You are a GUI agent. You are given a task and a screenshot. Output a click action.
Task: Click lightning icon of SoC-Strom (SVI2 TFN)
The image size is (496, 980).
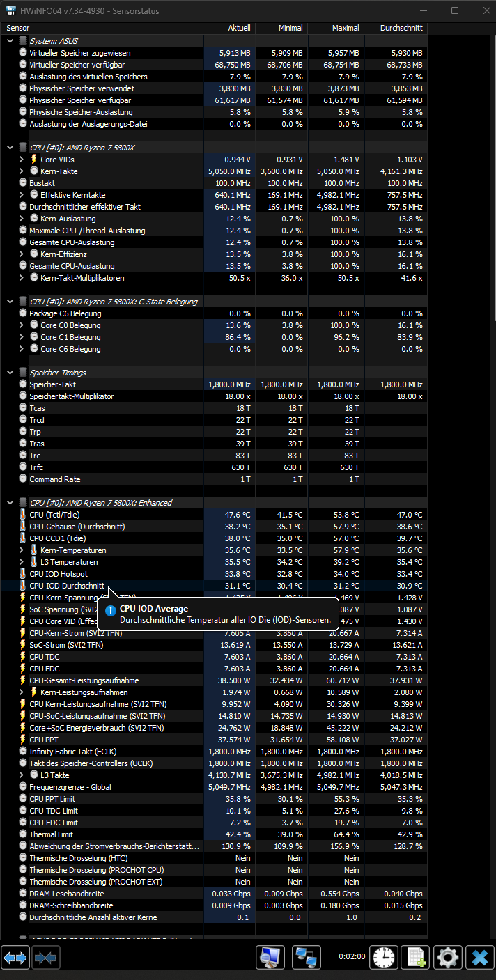point(23,645)
